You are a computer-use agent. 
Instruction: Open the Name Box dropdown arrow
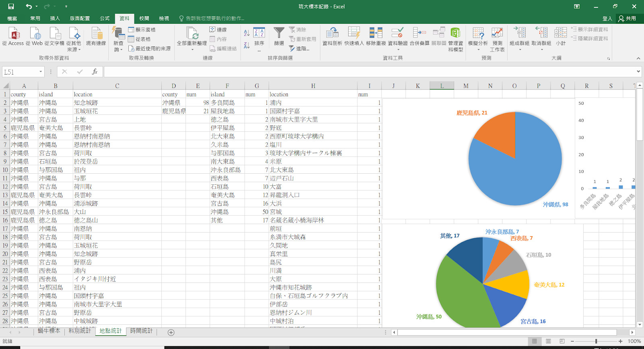tap(41, 72)
